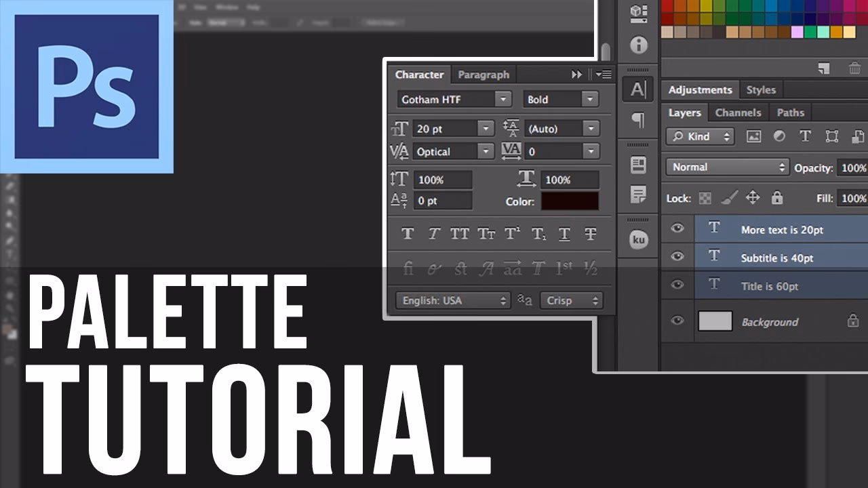
Task: Click the Background layer's lock icon
Action: (853, 321)
